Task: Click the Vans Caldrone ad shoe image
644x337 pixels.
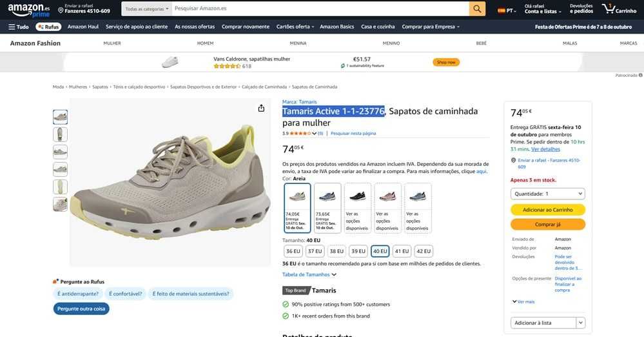Action: 170,62
